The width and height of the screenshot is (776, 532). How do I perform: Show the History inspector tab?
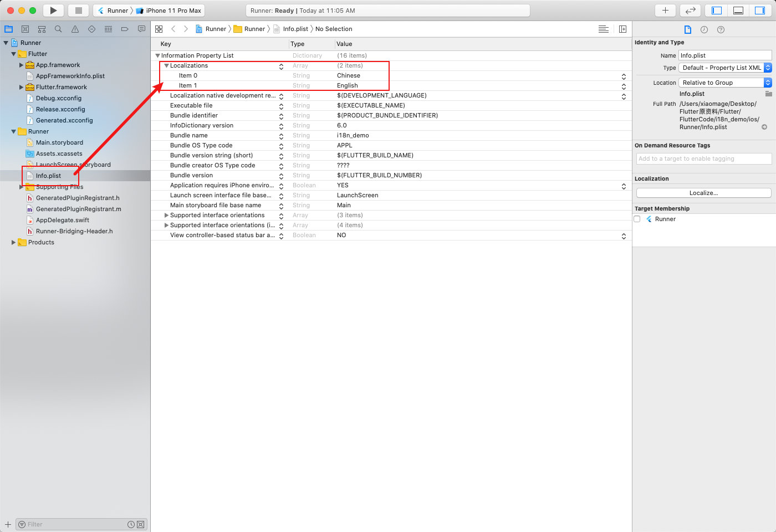(x=704, y=29)
